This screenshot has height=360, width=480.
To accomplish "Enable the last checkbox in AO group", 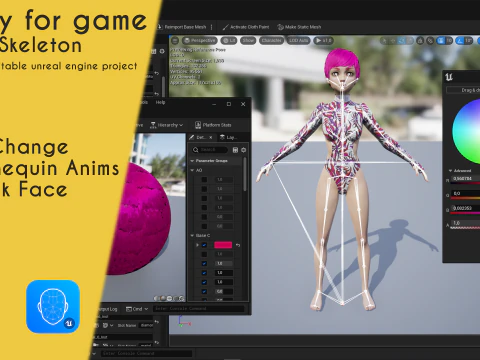I will (204, 226).
